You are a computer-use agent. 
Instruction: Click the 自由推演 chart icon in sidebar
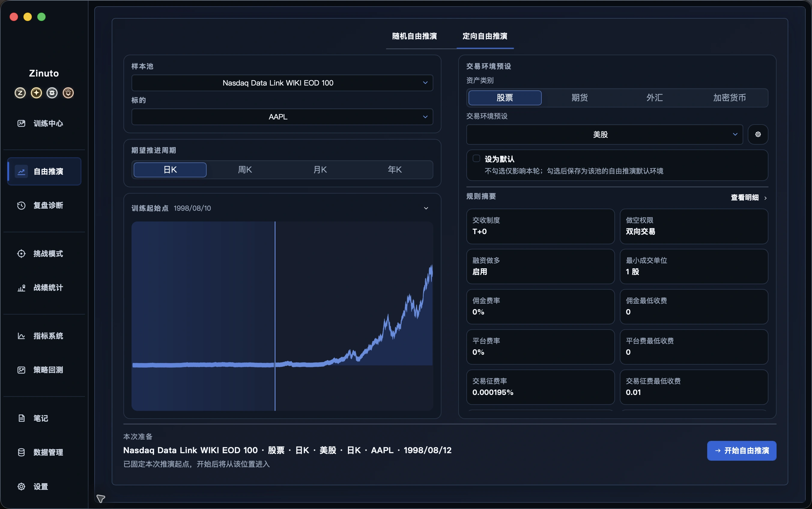click(x=21, y=171)
